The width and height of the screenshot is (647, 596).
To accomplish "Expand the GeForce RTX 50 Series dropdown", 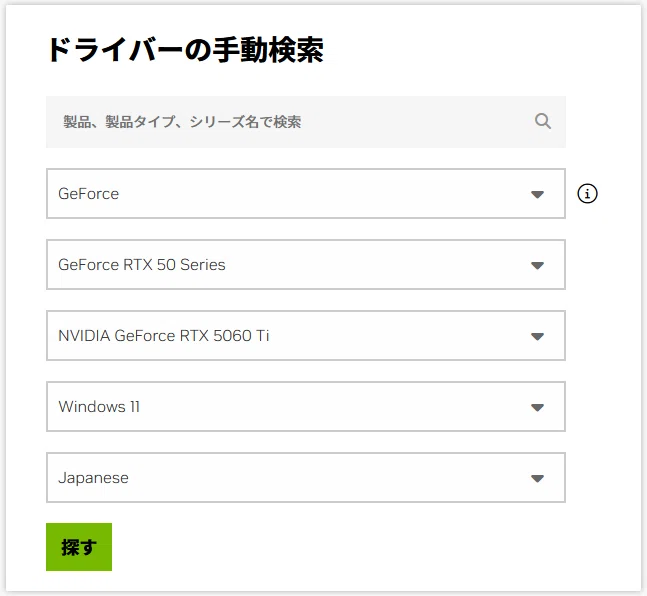I will pos(306,265).
